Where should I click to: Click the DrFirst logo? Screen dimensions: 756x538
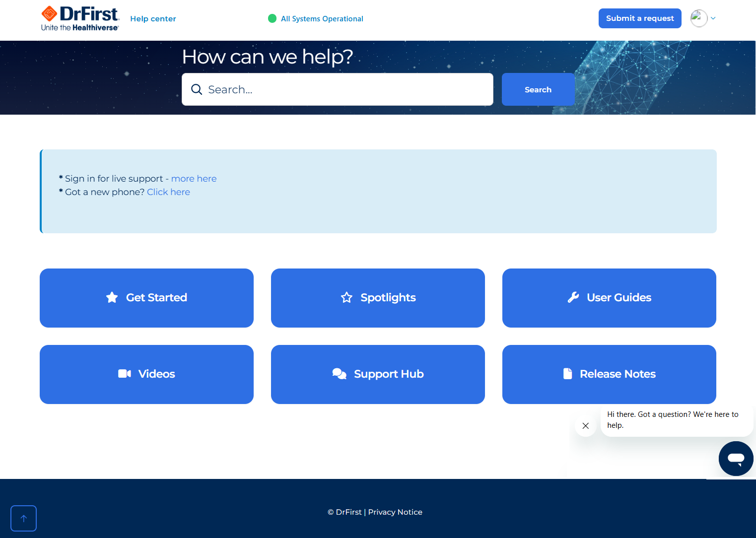[x=80, y=18]
